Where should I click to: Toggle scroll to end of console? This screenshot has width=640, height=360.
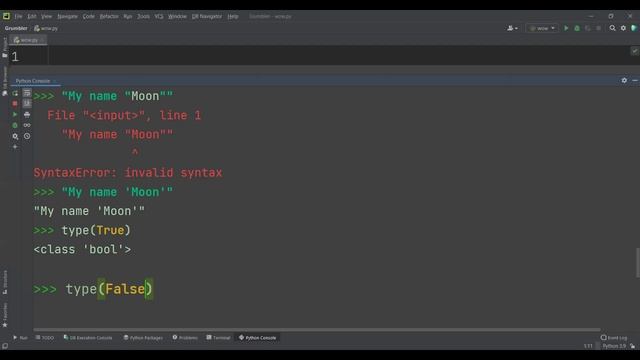(27, 104)
